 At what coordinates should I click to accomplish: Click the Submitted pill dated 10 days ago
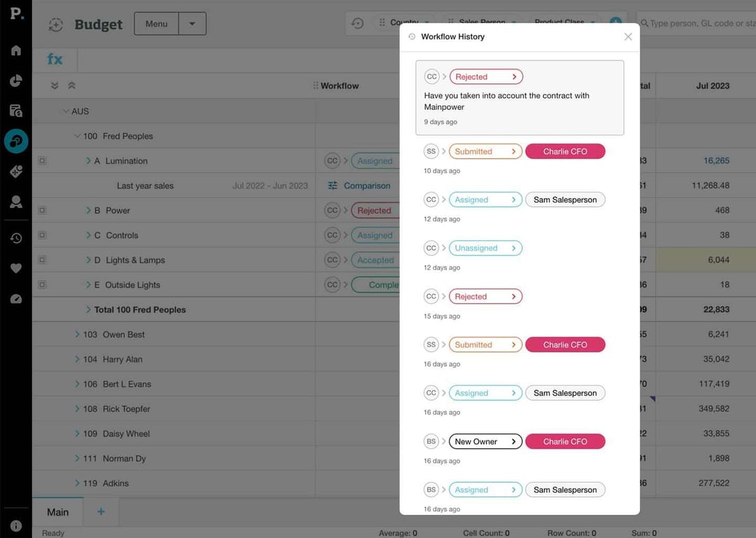486,151
